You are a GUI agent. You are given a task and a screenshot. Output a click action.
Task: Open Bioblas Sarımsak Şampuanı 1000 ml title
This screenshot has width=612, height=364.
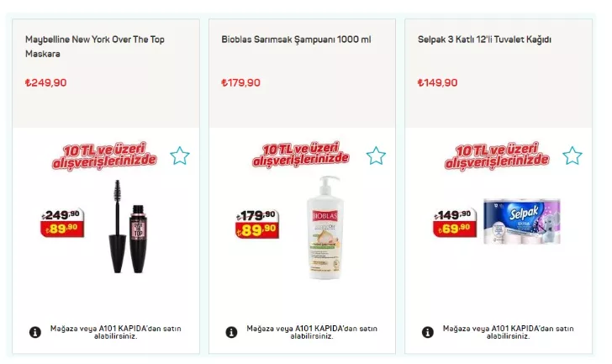tap(296, 40)
